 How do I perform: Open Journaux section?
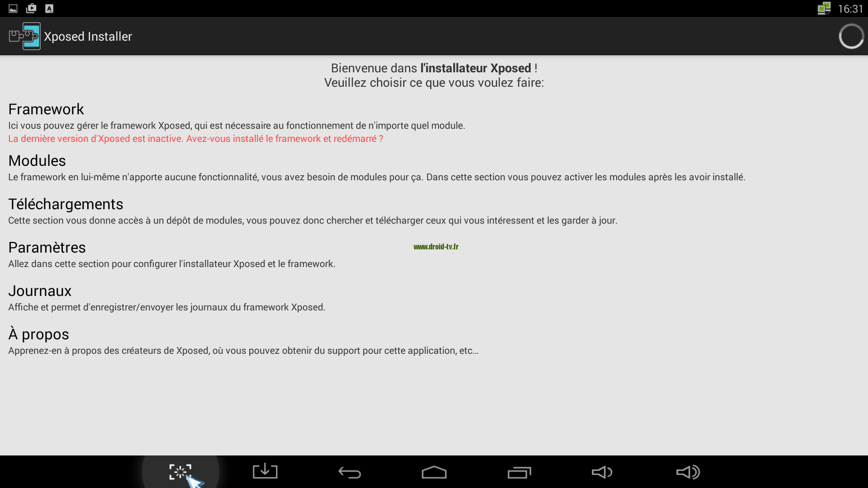[x=40, y=291]
